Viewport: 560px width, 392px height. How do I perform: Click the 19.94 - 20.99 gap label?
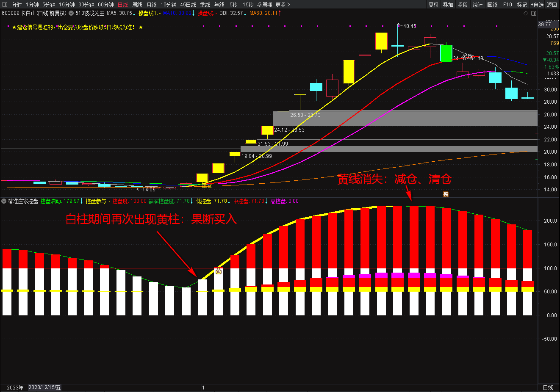257,156
